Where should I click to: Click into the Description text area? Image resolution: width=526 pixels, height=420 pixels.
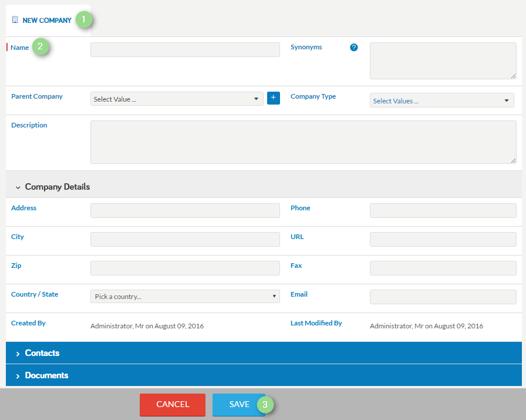click(x=304, y=142)
